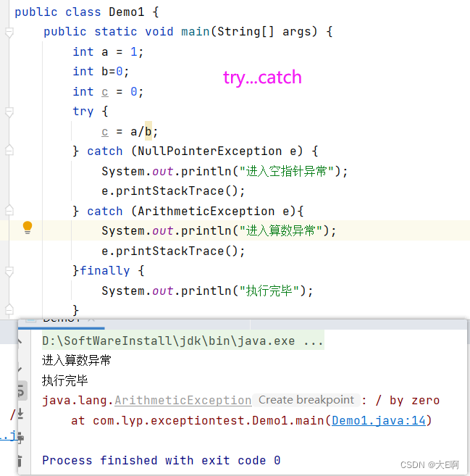Click scroll-to-end icon in console toolbar
470x476 pixels.
pyautogui.click(x=20, y=414)
